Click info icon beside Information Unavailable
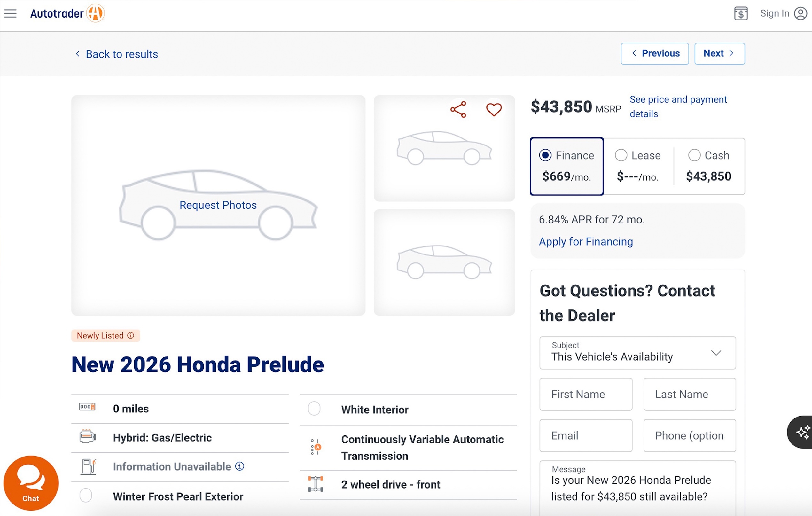The width and height of the screenshot is (812, 516). click(239, 466)
